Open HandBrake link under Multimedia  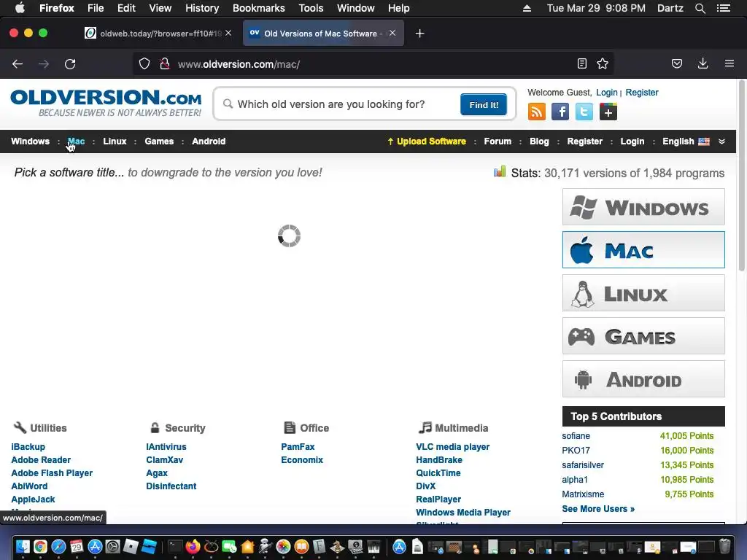click(x=438, y=460)
